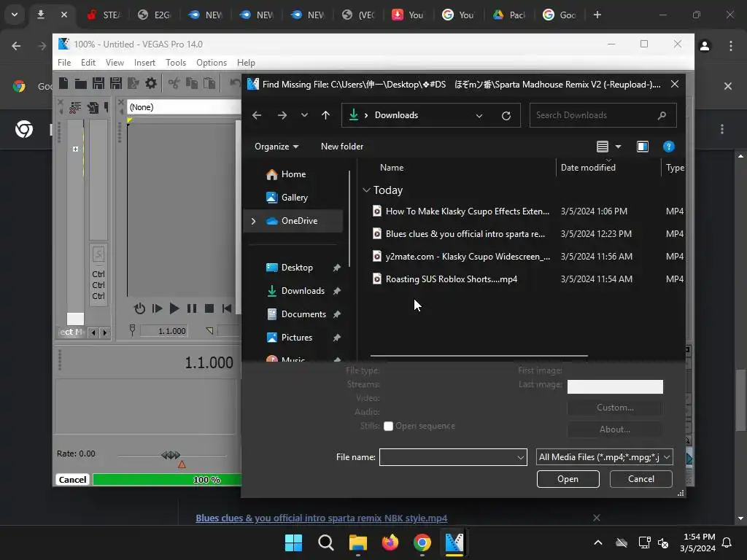
Task: Click the blue help icon in dialog
Action: click(x=669, y=147)
